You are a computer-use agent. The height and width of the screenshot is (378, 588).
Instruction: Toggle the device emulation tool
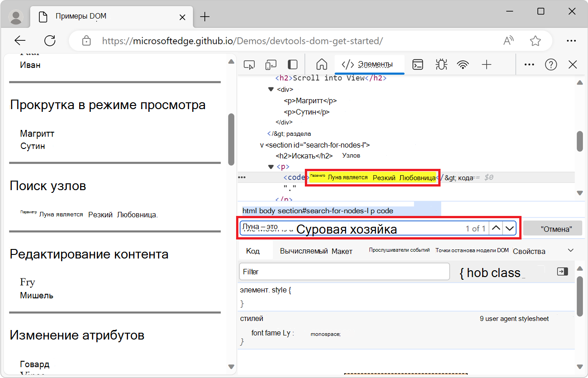270,64
